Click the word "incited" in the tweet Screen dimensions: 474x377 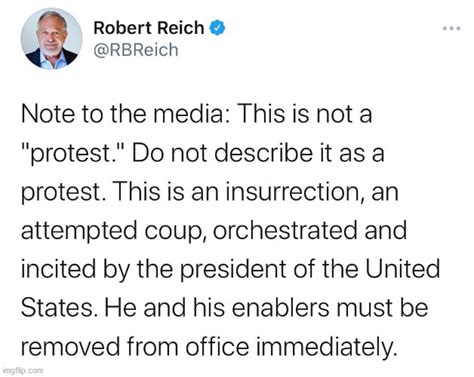click(58, 269)
